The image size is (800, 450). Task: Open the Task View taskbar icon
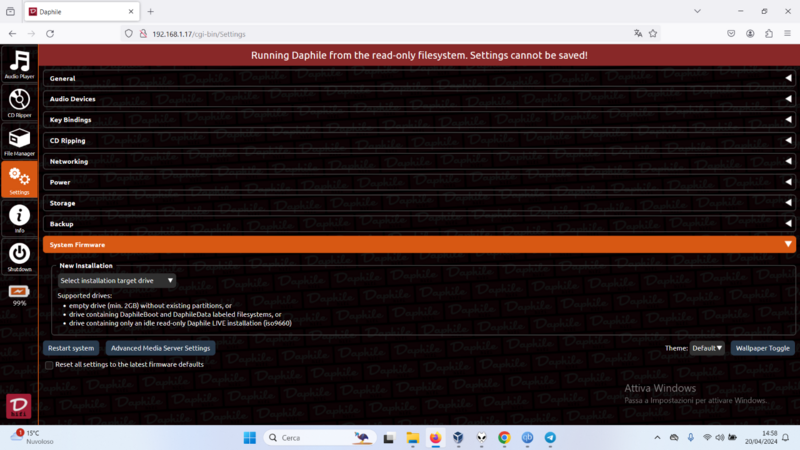[x=389, y=438]
